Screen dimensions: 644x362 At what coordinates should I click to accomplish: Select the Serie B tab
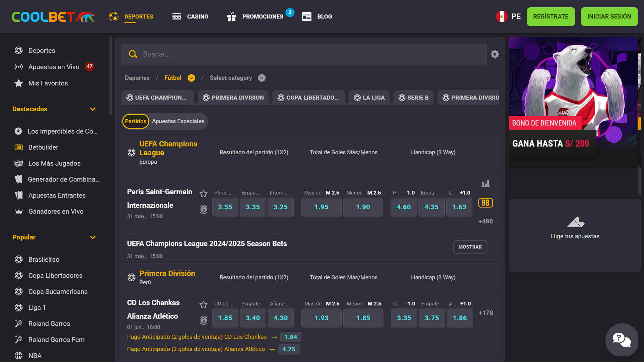pos(413,97)
